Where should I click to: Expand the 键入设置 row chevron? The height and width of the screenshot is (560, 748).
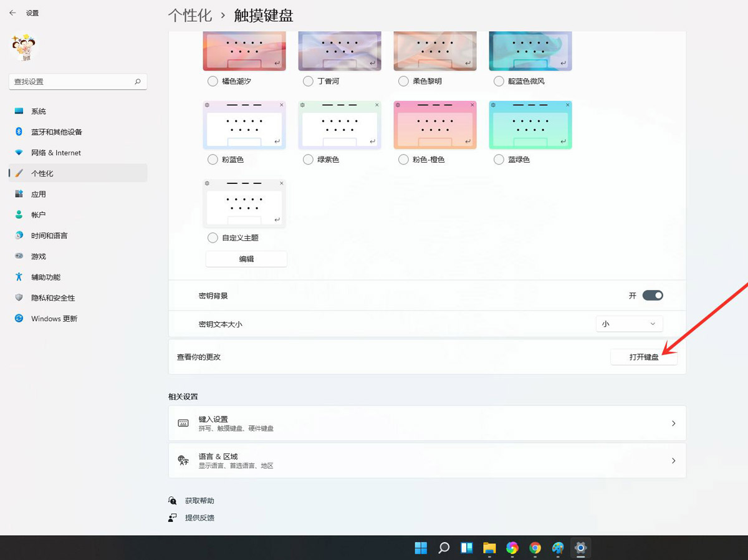click(x=673, y=423)
